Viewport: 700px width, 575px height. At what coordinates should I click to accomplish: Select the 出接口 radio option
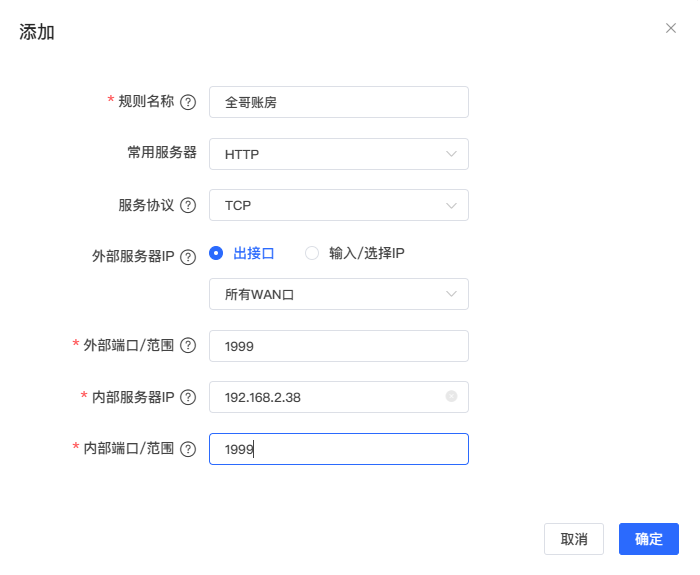click(x=216, y=253)
